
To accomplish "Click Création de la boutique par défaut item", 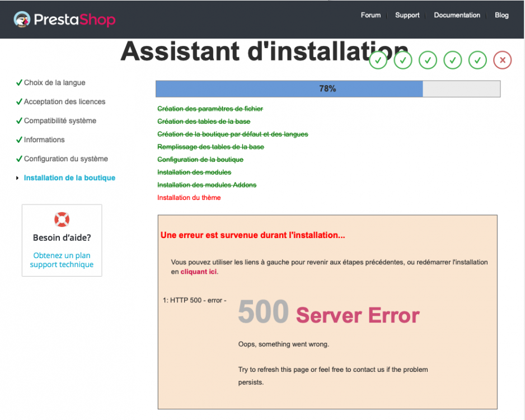I will [x=233, y=134].
